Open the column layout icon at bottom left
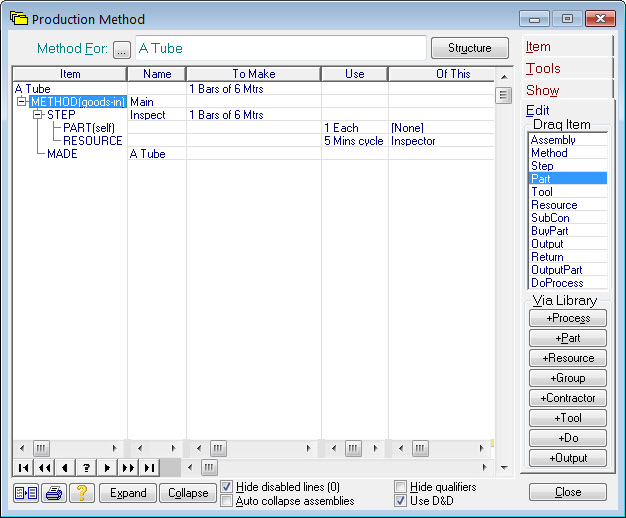This screenshot has width=626, height=518. click(x=26, y=493)
